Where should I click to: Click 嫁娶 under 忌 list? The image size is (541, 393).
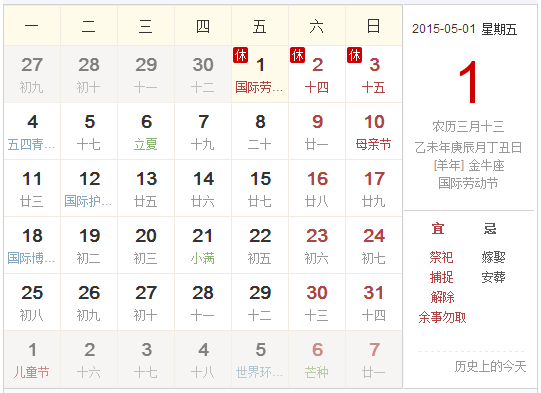(493, 257)
